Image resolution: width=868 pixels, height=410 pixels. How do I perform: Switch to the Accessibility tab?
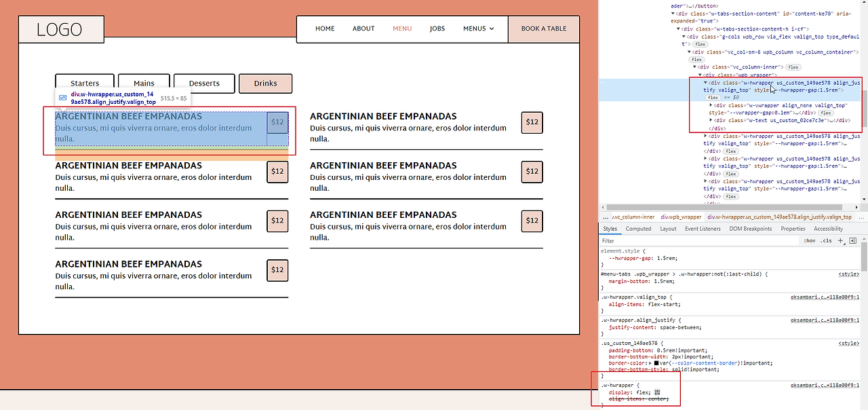click(x=828, y=229)
